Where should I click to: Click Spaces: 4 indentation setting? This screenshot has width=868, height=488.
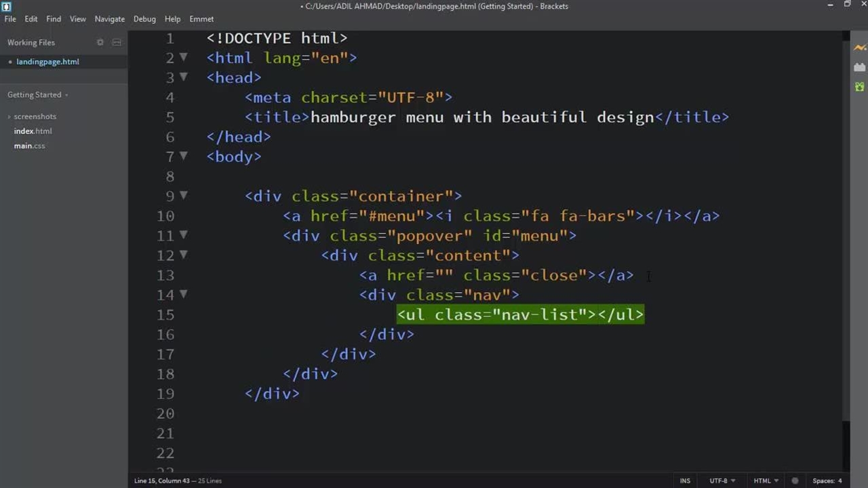click(x=827, y=481)
